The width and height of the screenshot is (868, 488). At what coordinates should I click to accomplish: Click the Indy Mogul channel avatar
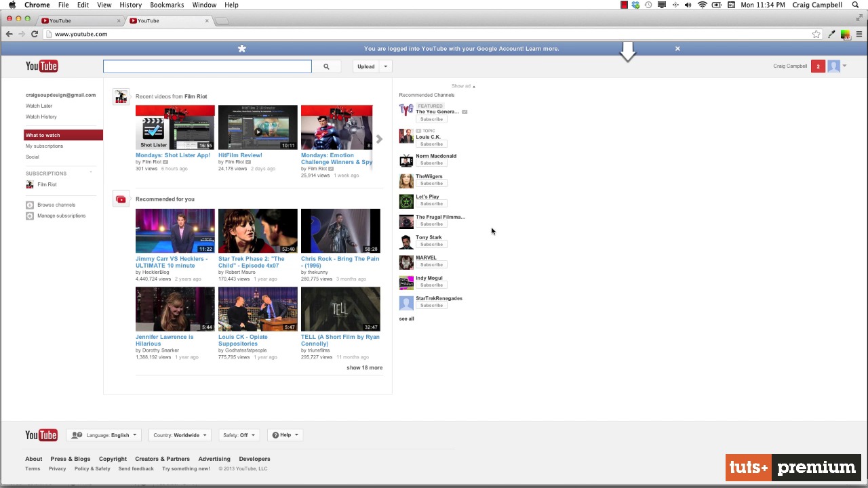coord(406,283)
